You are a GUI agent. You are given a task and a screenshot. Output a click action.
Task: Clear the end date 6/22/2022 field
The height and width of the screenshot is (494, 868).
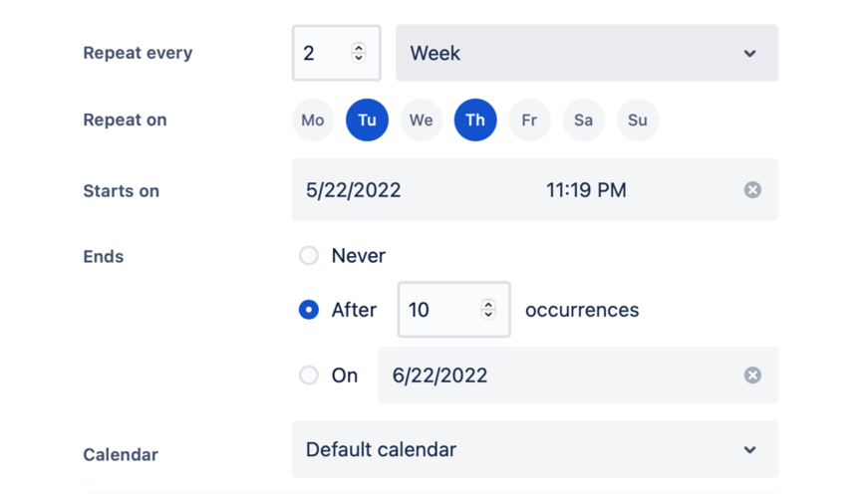[752, 375]
